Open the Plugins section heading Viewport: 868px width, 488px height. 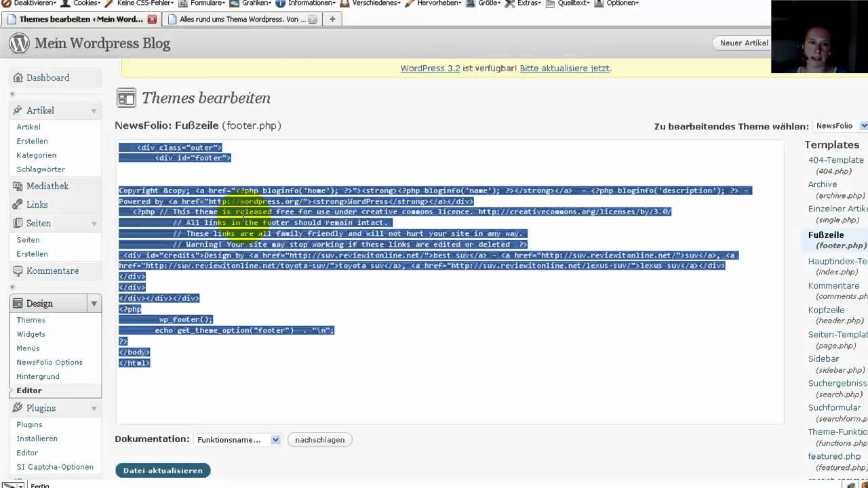41,408
